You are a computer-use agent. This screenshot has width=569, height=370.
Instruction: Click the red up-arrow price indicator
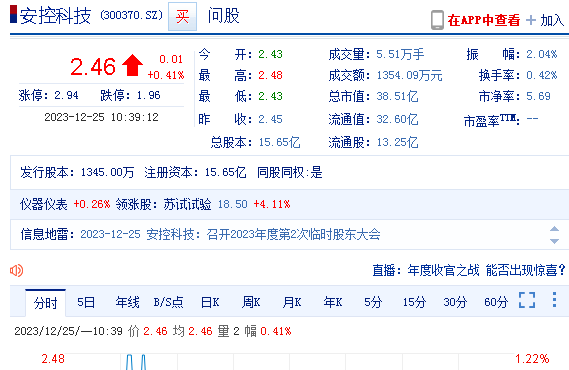tap(132, 65)
